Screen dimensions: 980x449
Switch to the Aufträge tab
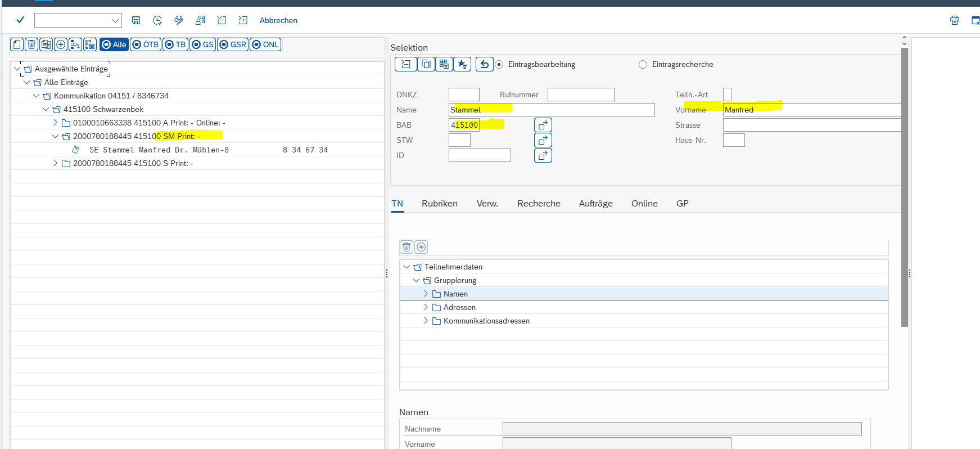[x=596, y=204]
